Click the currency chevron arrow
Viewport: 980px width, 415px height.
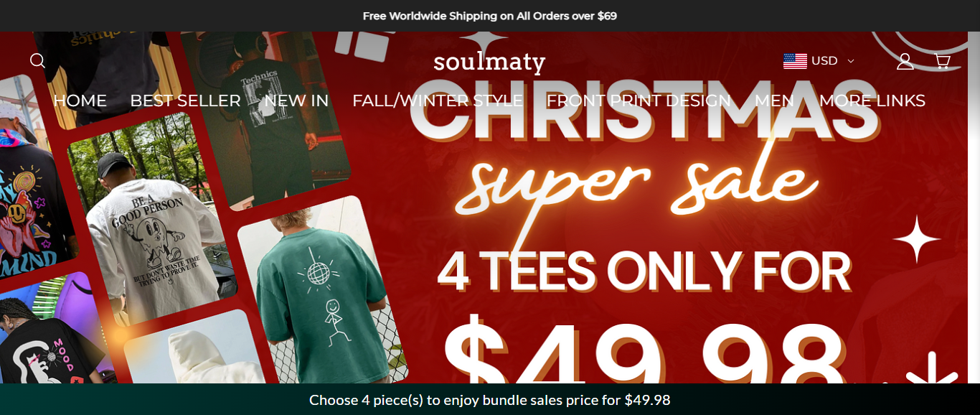click(851, 61)
